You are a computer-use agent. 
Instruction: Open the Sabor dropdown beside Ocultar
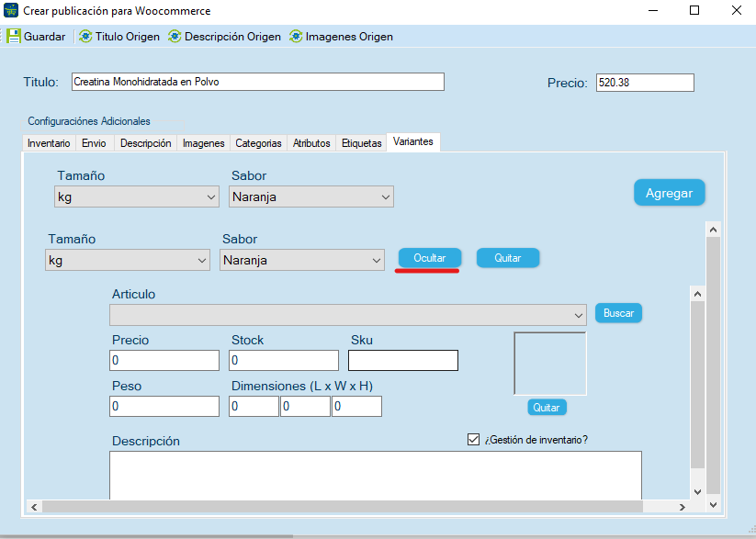point(302,261)
